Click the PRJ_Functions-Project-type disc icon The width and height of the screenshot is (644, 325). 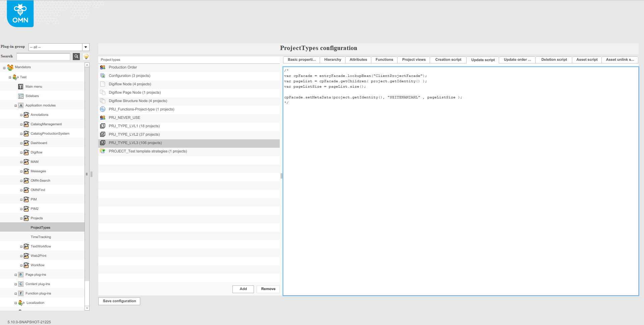click(103, 109)
